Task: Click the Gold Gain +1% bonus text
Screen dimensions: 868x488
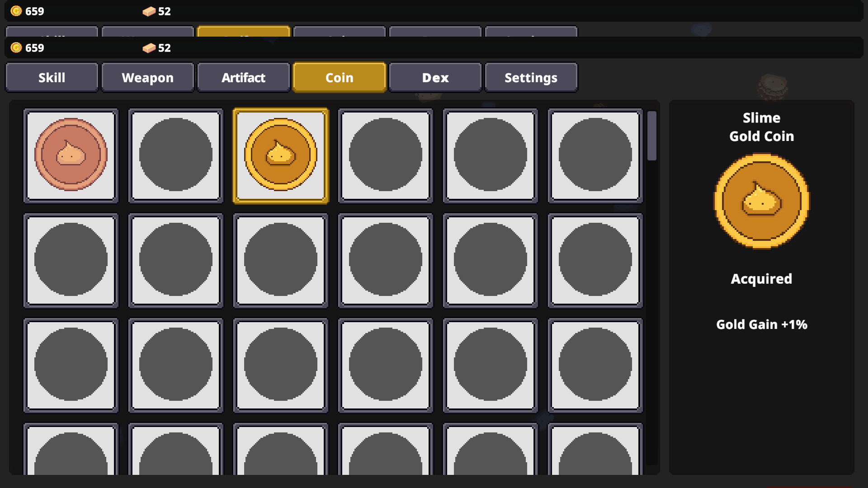Action: click(x=762, y=324)
